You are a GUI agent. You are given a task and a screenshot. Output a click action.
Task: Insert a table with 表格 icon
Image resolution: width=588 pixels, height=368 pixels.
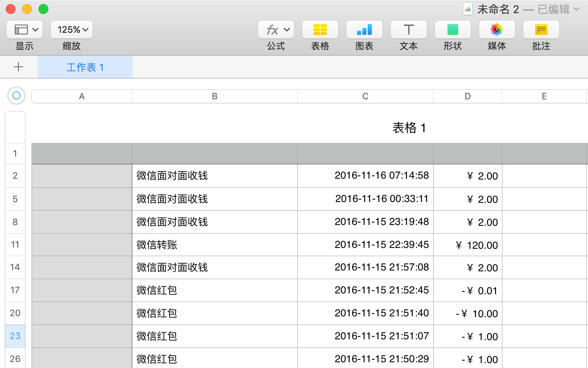pos(320,30)
